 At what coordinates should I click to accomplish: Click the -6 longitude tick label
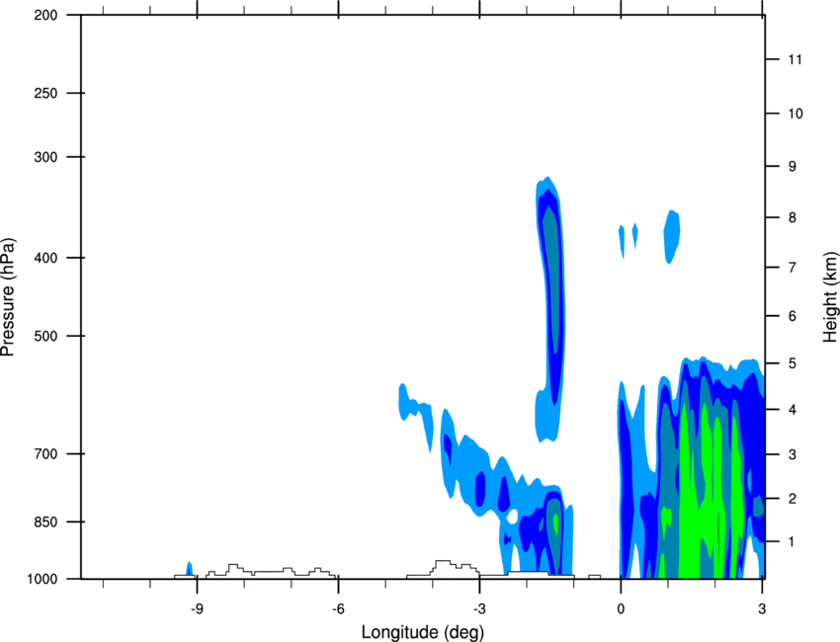338,608
